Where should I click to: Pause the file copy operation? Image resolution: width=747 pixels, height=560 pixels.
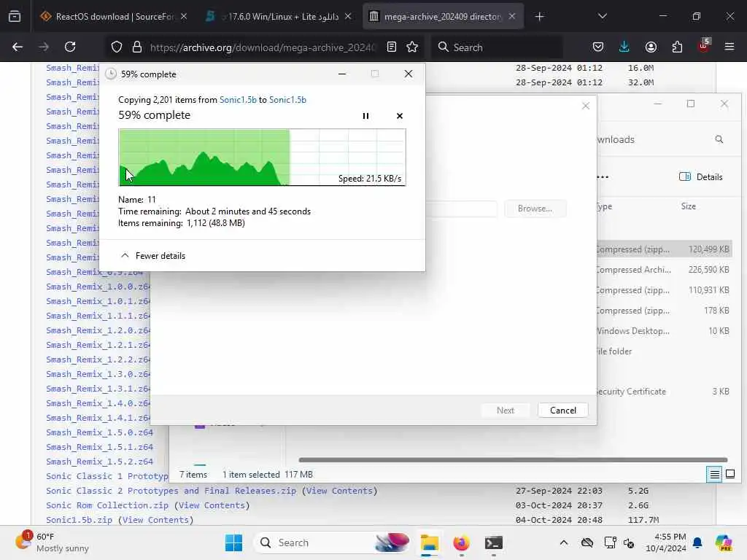pyautogui.click(x=365, y=116)
